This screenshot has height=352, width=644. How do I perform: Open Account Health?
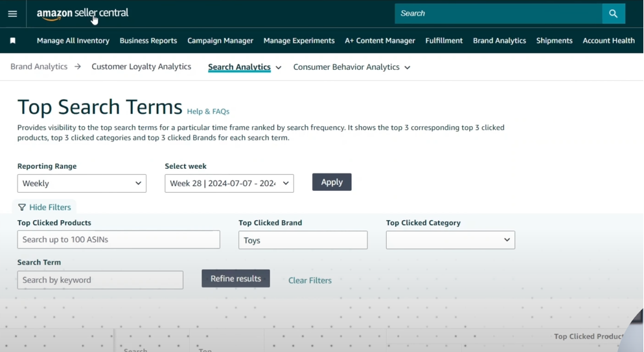pos(608,41)
